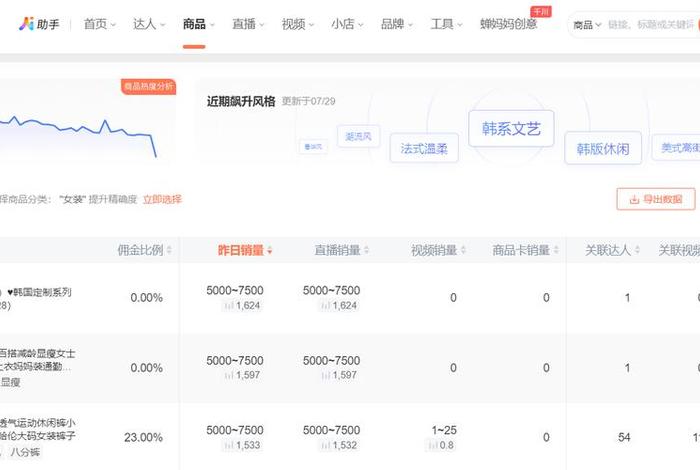Click the 23.00% commission value

click(x=143, y=437)
